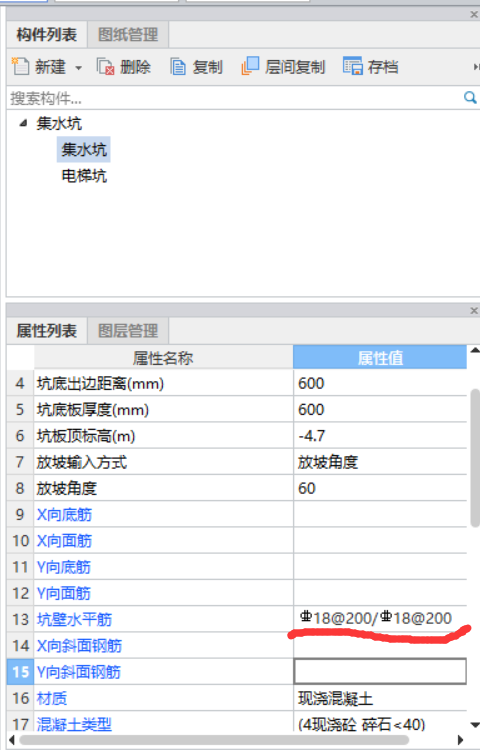Switch to the 图层管理 tab

(128, 331)
